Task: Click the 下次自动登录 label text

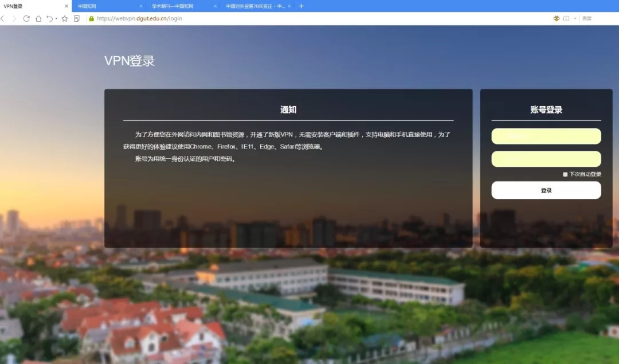Action: click(x=585, y=174)
